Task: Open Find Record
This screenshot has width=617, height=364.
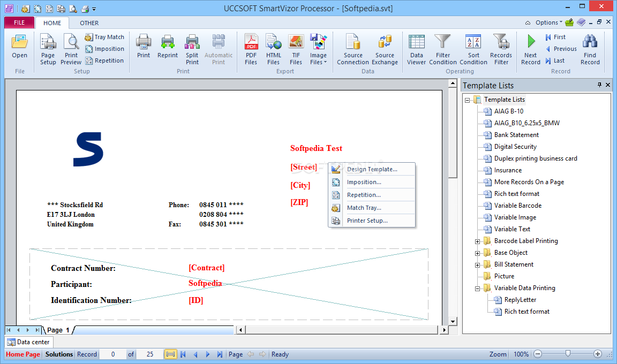Action: pos(590,50)
